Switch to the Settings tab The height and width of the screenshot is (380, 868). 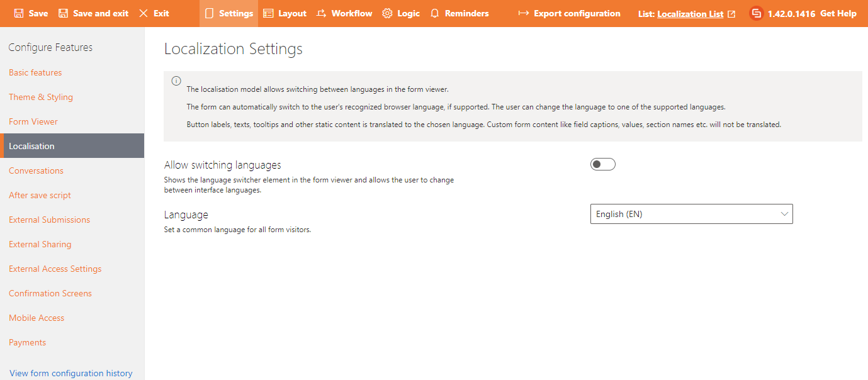pyautogui.click(x=228, y=13)
